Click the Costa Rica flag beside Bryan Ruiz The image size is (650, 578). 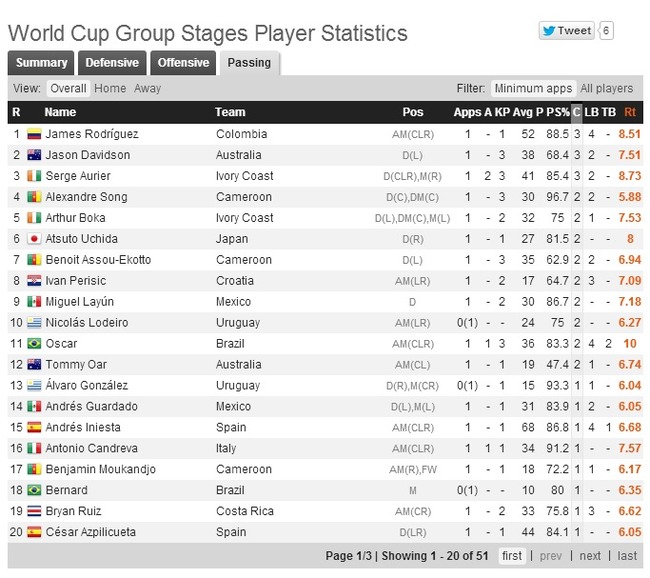(x=34, y=511)
